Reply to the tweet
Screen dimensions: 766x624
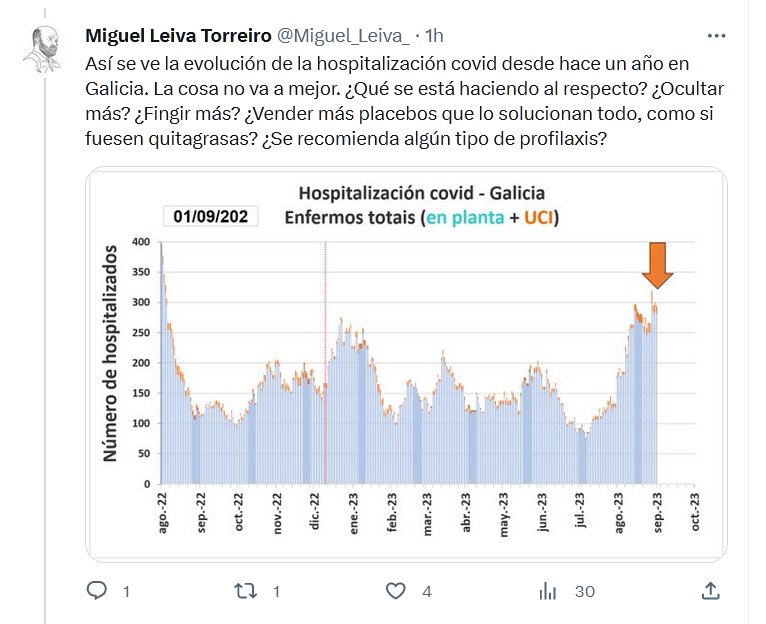(97, 591)
